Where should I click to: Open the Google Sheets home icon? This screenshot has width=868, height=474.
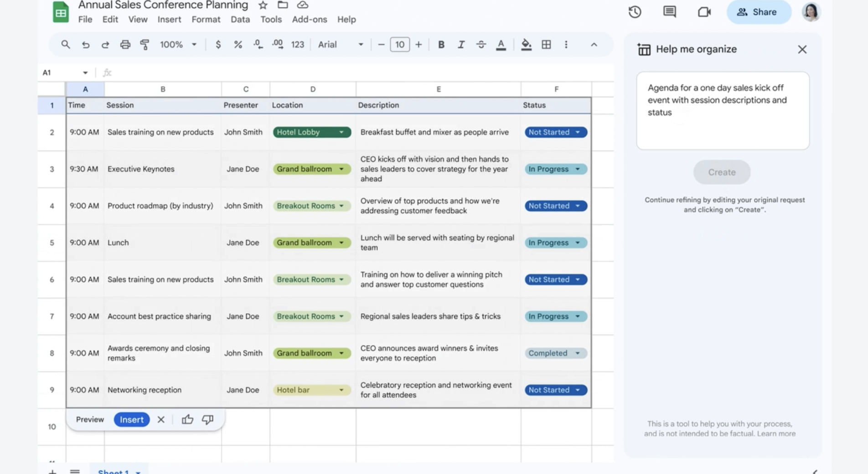click(x=61, y=12)
